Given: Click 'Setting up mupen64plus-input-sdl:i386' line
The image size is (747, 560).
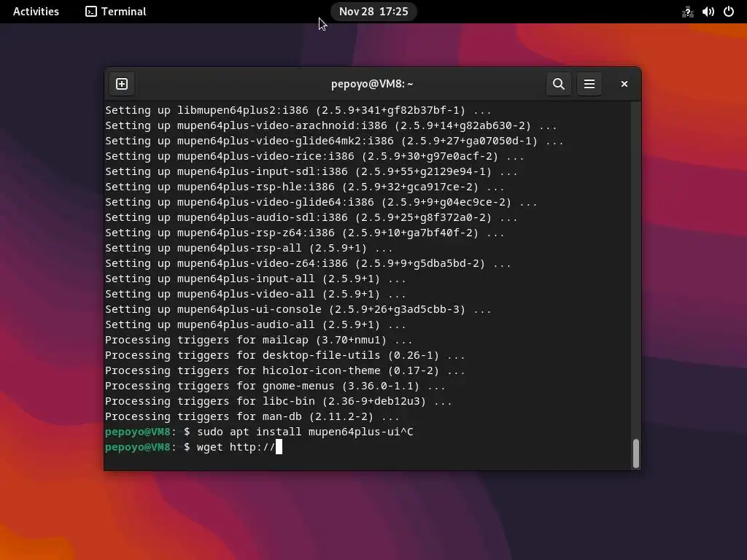Looking at the screenshot, I should pos(311,172).
